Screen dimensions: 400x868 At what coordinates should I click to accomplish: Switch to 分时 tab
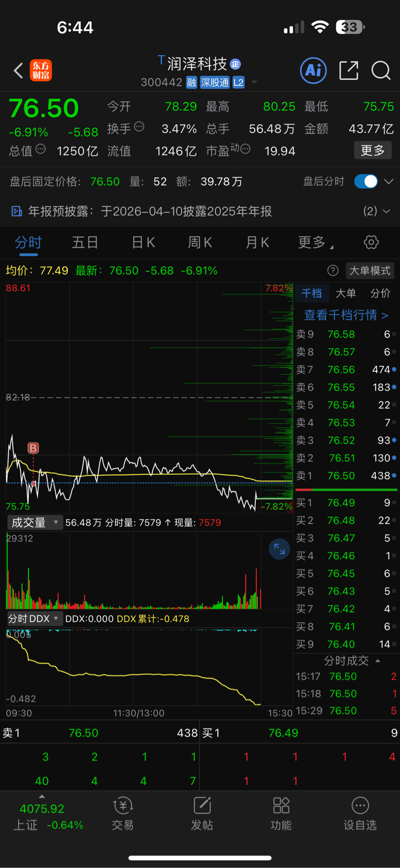pyautogui.click(x=28, y=242)
